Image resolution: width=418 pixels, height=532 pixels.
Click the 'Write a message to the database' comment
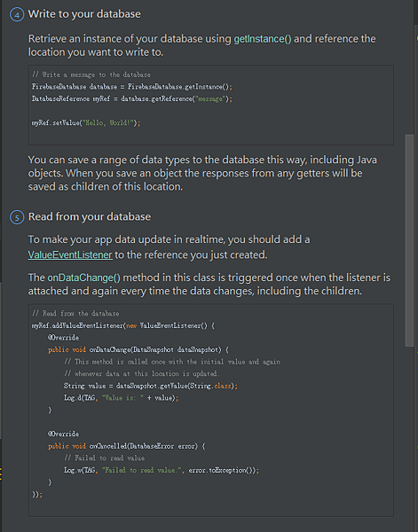click(x=91, y=74)
